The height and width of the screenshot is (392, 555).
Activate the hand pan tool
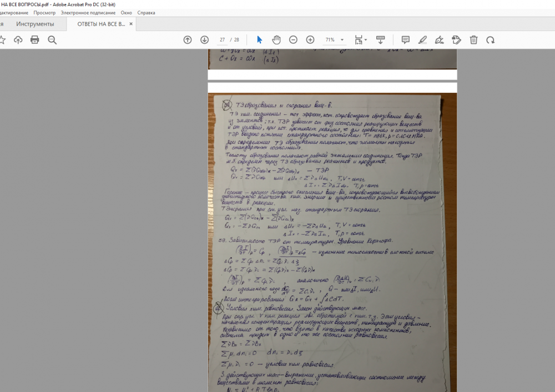coord(276,39)
